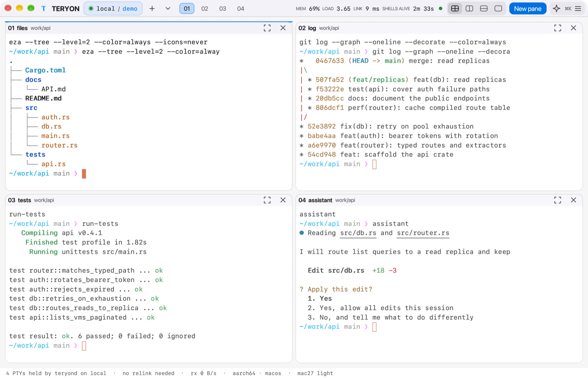Focus the prompt cursor in 01 files pane
Image resolution: width=588 pixels, height=378 pixels.
click(x=84, y=174)
